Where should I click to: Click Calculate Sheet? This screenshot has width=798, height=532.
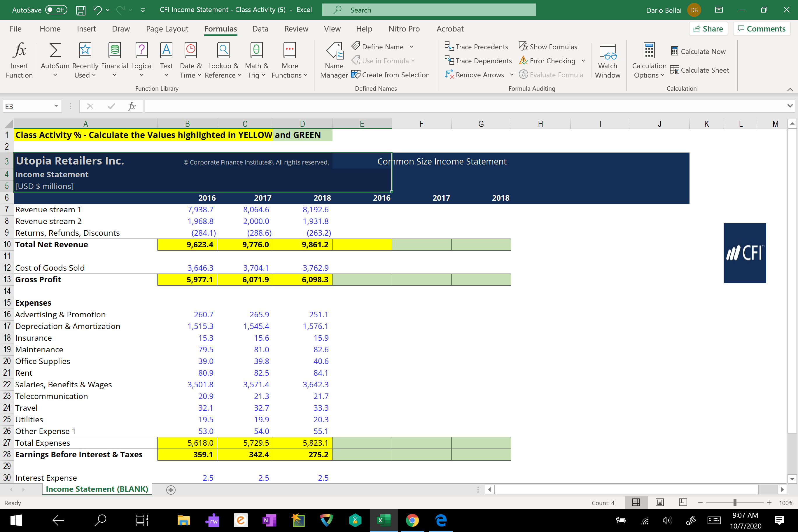(700, 70)
